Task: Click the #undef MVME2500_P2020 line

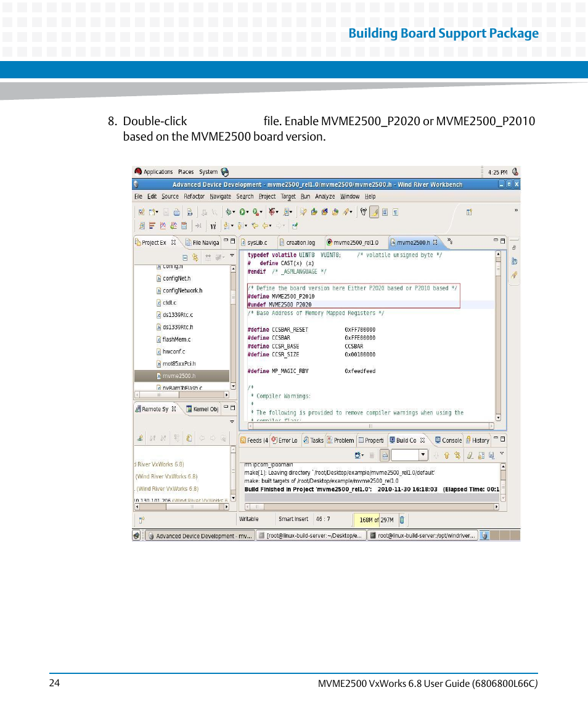Action: [x=280, y=305]
